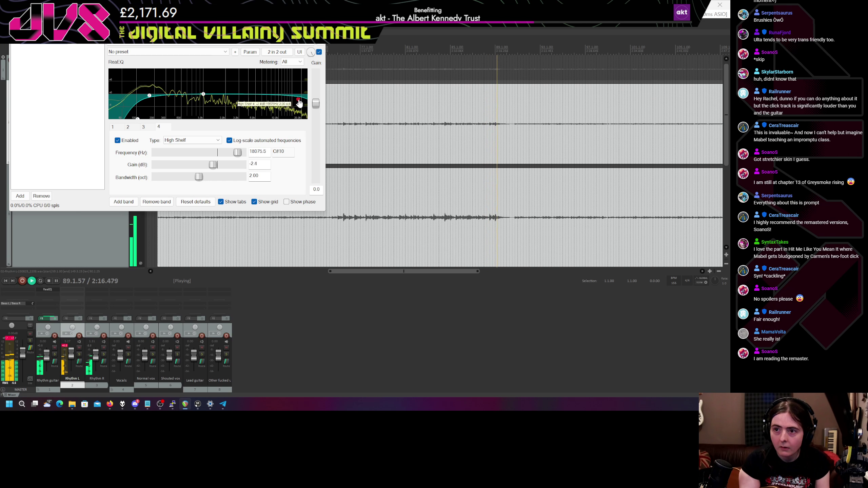Arm record on Lead guitar track

(x=202, y=335)
